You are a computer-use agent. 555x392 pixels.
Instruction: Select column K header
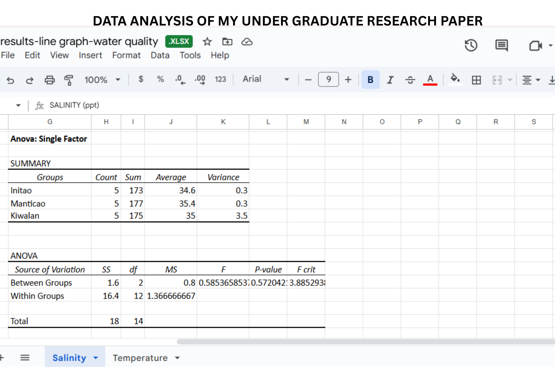(x=223, y=122)
